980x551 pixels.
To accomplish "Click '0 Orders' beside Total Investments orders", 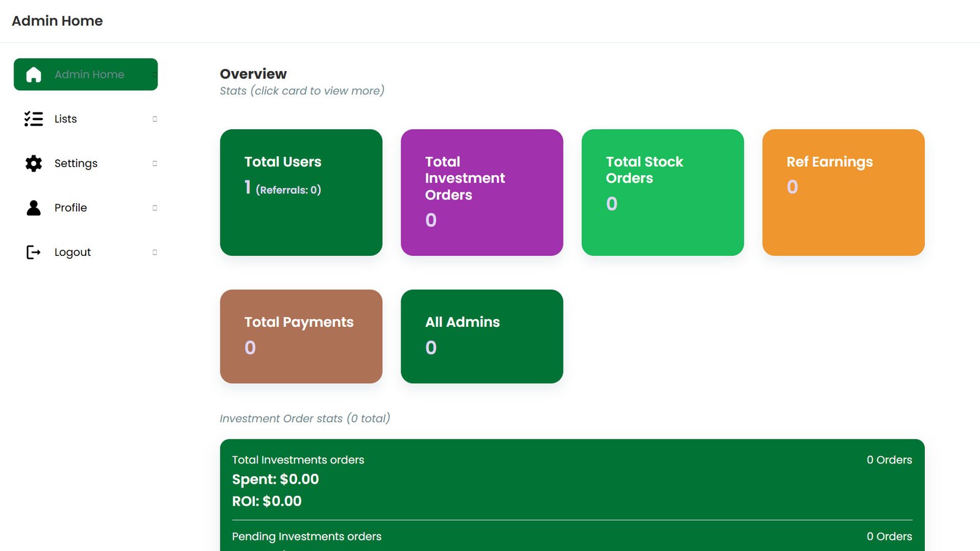I will 889,460.
